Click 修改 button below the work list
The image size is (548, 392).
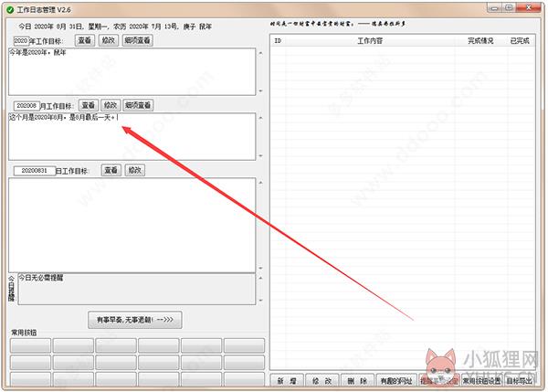click(321, 381)
